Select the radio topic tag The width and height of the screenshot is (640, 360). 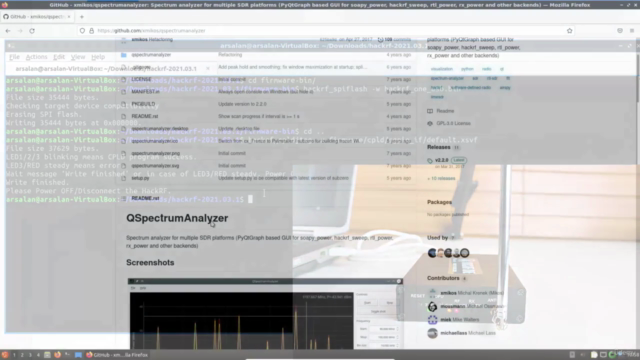487,69
